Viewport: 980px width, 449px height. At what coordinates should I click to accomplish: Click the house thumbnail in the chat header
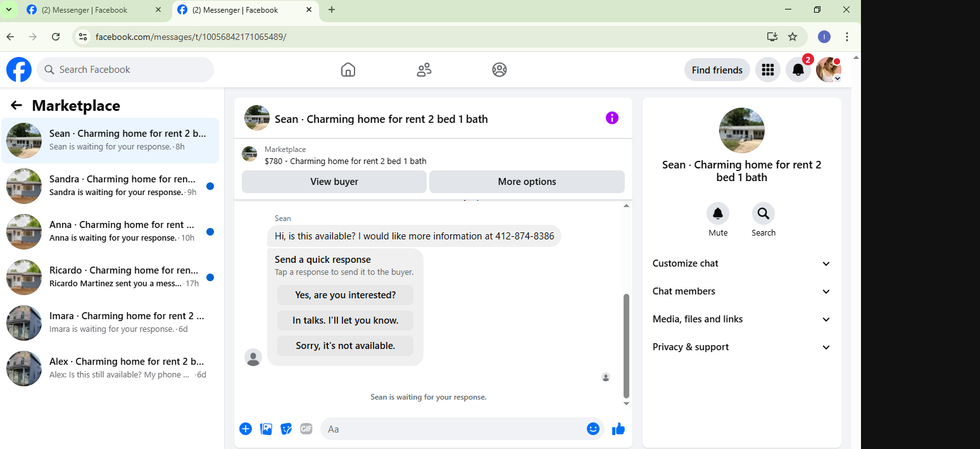point(257,118)
